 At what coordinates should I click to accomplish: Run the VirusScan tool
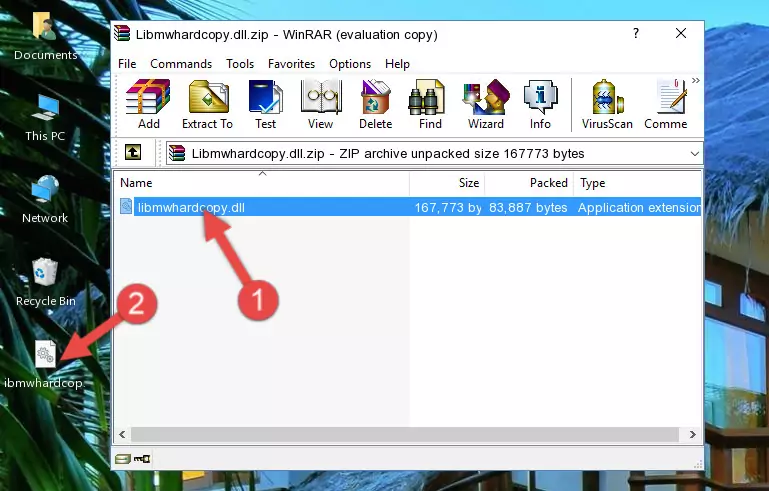tap(607, 104)
